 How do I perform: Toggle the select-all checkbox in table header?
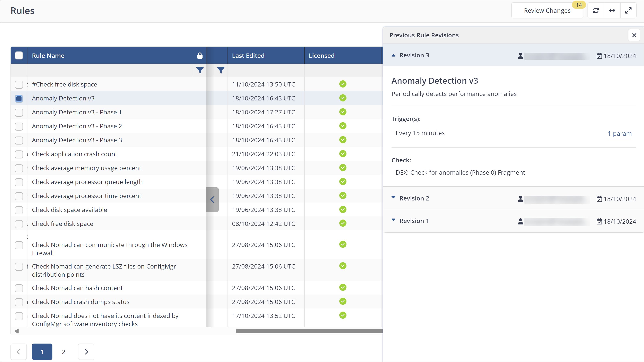point(19,56)
